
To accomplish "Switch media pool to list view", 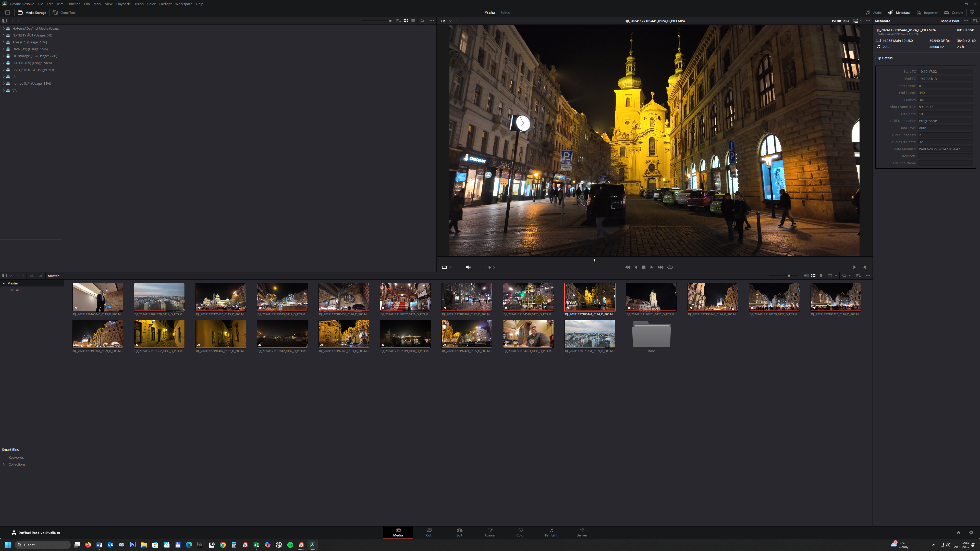I will (x=820, y=276).
